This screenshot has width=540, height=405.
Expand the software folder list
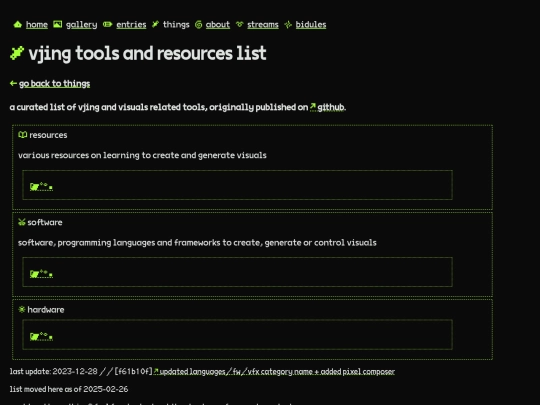[x=41, y=274]
